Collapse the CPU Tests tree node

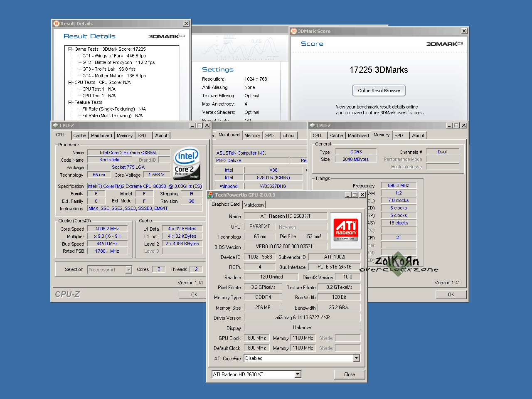coord(70,82)
